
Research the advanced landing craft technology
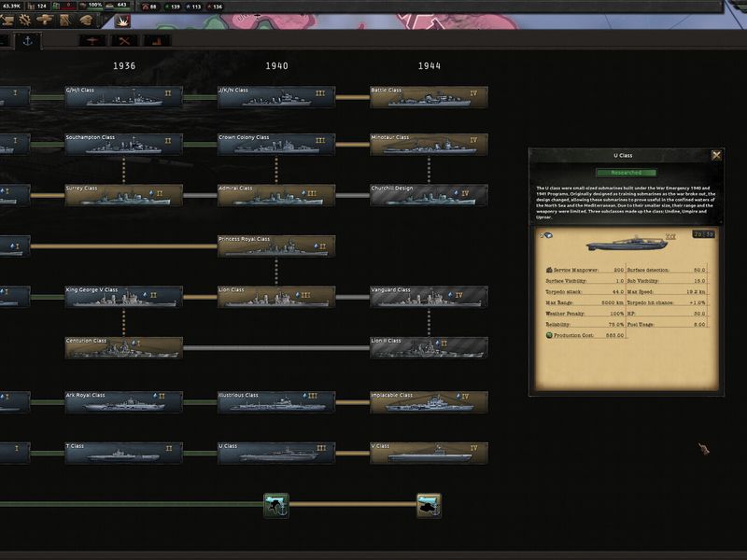429,505
